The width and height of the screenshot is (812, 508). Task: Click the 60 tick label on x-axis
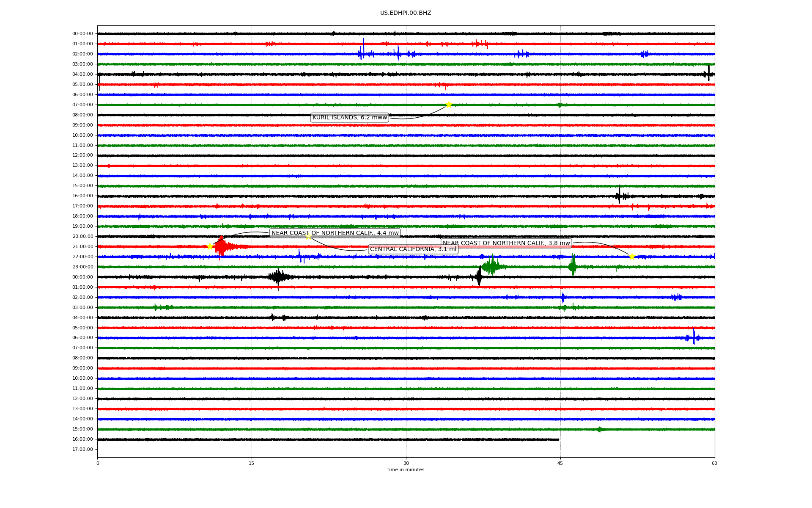[x=714, y=463]
